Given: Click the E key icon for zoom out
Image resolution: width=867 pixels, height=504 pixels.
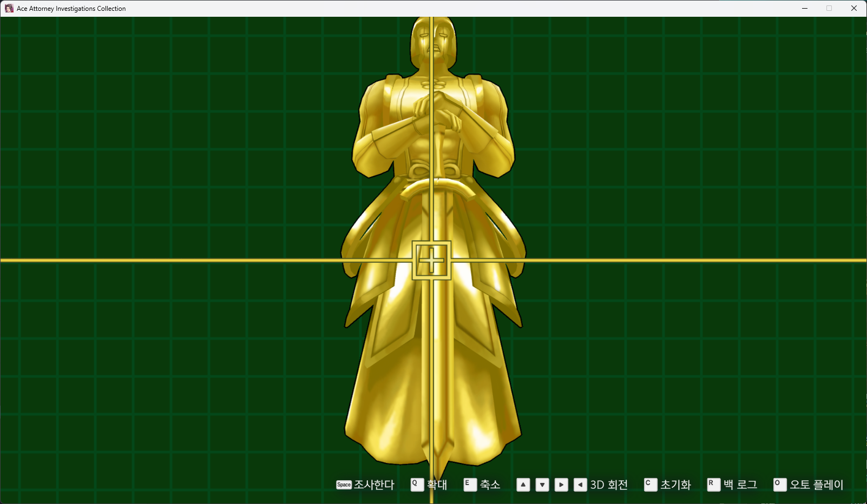Looking at the screenshot, I should (x=470, y=485).
